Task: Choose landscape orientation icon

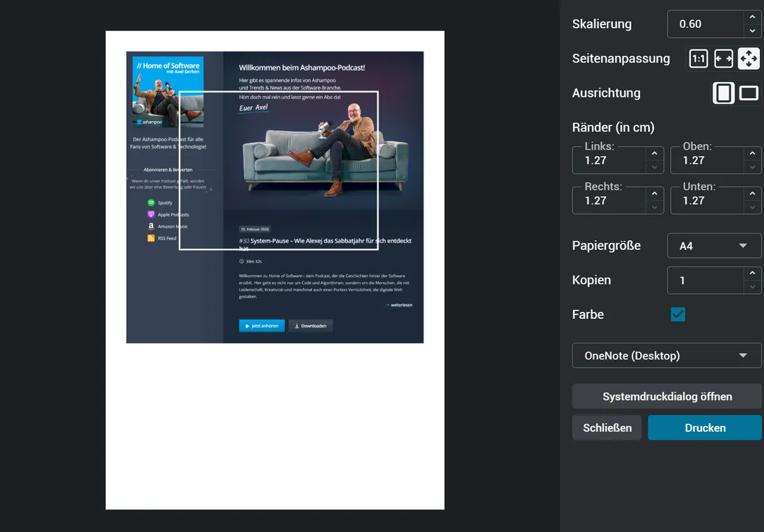Action: coord(749,93)
